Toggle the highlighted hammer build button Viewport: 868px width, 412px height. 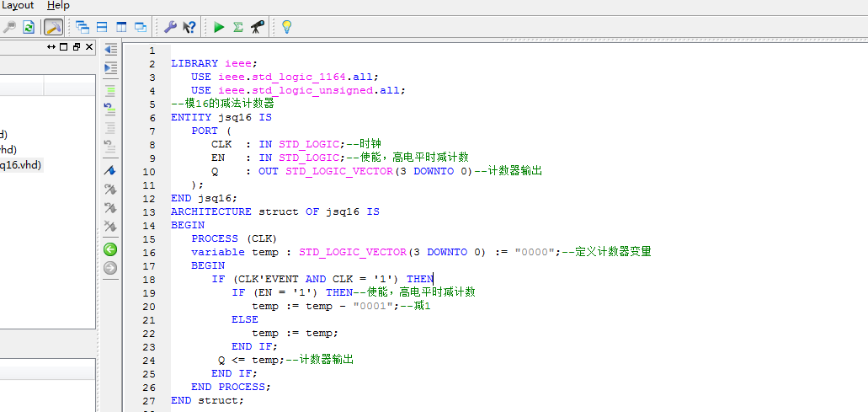pyautogui.click(x=53, y=27)
